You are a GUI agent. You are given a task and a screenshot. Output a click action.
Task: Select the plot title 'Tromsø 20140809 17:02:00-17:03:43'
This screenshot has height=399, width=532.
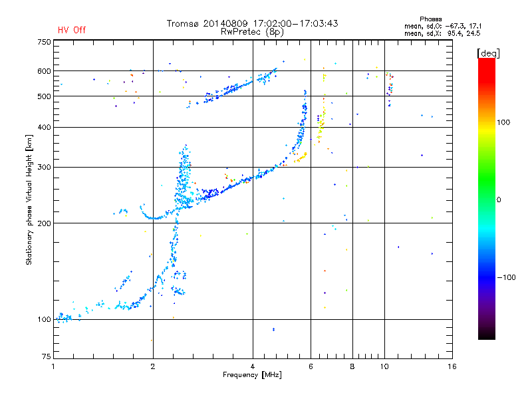[252, 23]
